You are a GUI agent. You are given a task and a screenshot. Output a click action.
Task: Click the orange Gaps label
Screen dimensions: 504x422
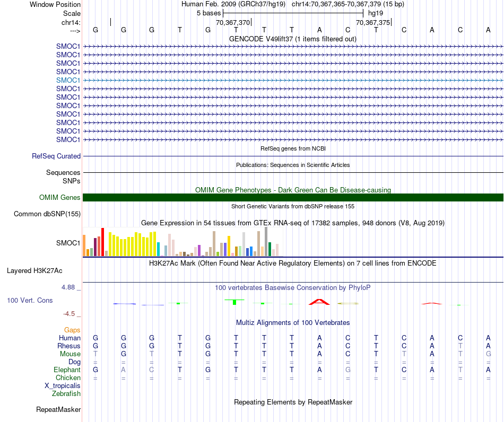(x=72, y=330)
